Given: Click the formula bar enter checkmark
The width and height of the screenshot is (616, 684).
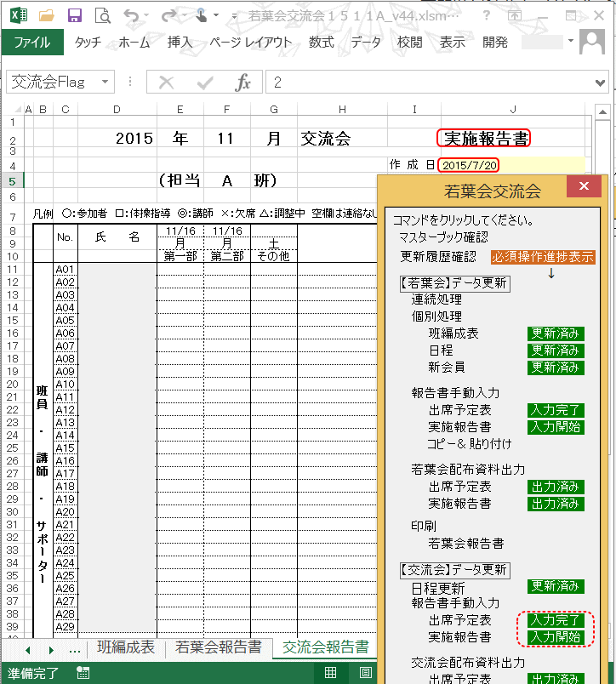Looking at the screenshot, I should click(x=204, y=82).
